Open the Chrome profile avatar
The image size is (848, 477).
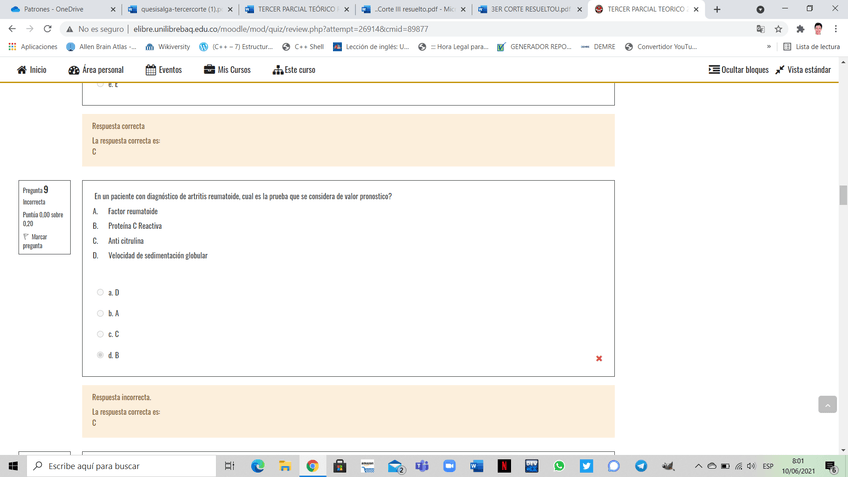[818, 29]
